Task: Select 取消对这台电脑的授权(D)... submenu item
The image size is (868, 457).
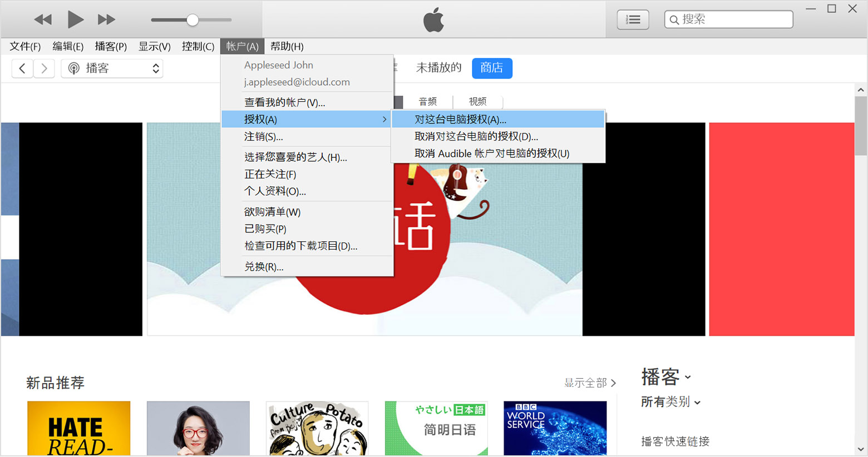Action: (498, 137)
